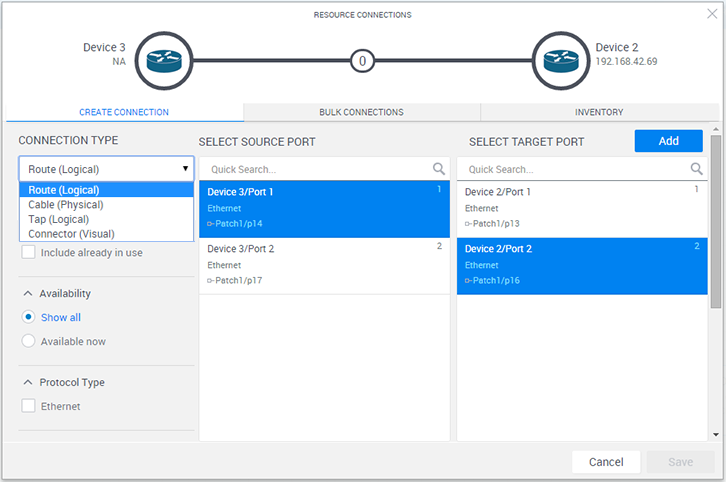Screen dimensions: 726x482
Task: Choose Cable (Physical) from connection type list
Action: tap(66, 204)
